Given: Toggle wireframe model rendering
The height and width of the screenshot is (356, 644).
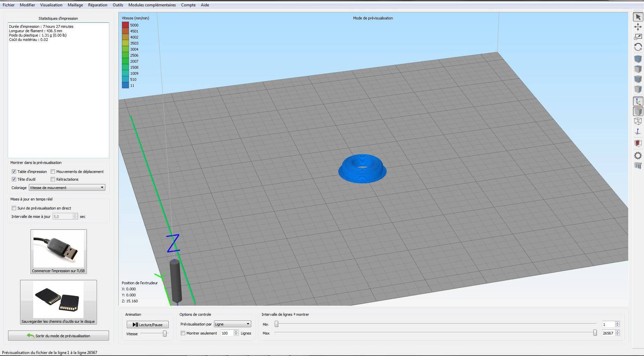Looking at the screenshot, I should [638, 121].
